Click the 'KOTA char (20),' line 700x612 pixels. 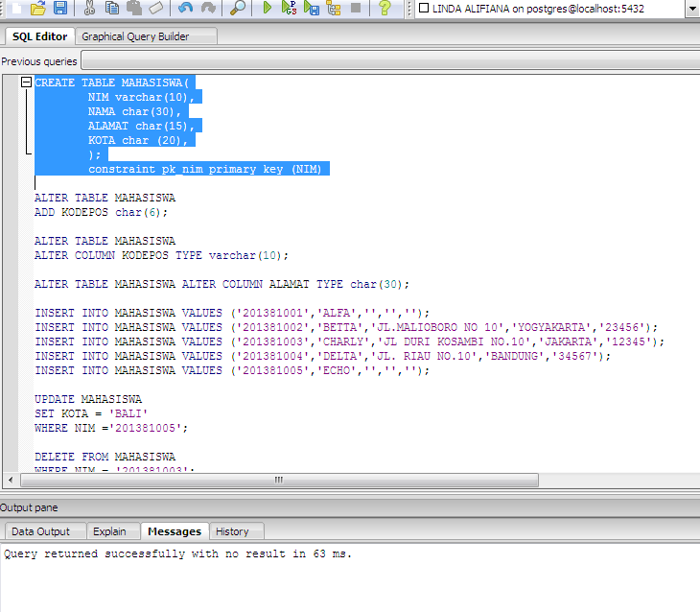137,140
